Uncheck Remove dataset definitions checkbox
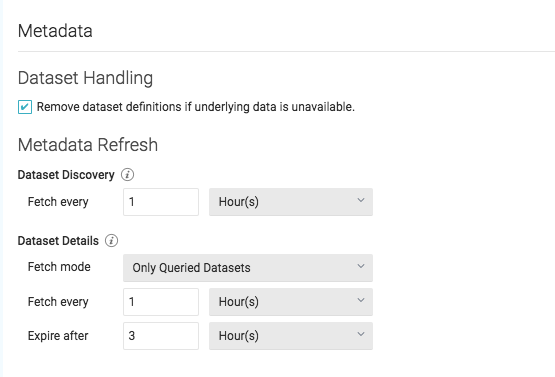This screenshot has width=555, height=377. [25, 107]
